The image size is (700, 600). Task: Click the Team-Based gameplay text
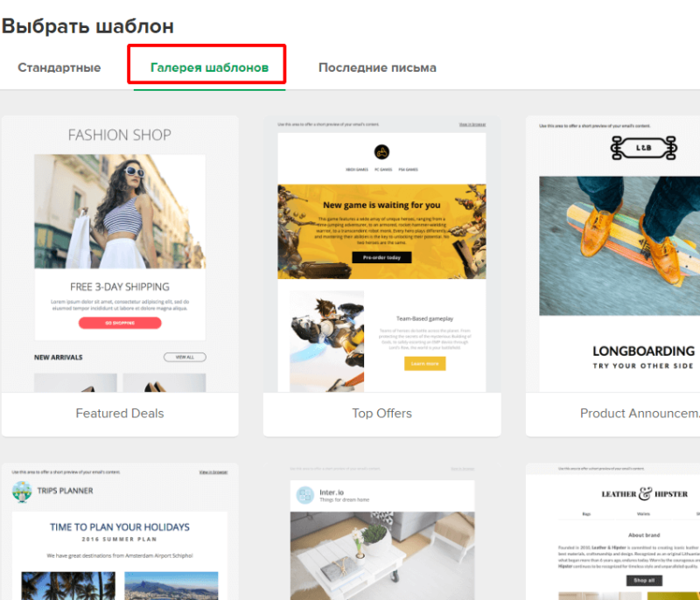click(424, 318)
